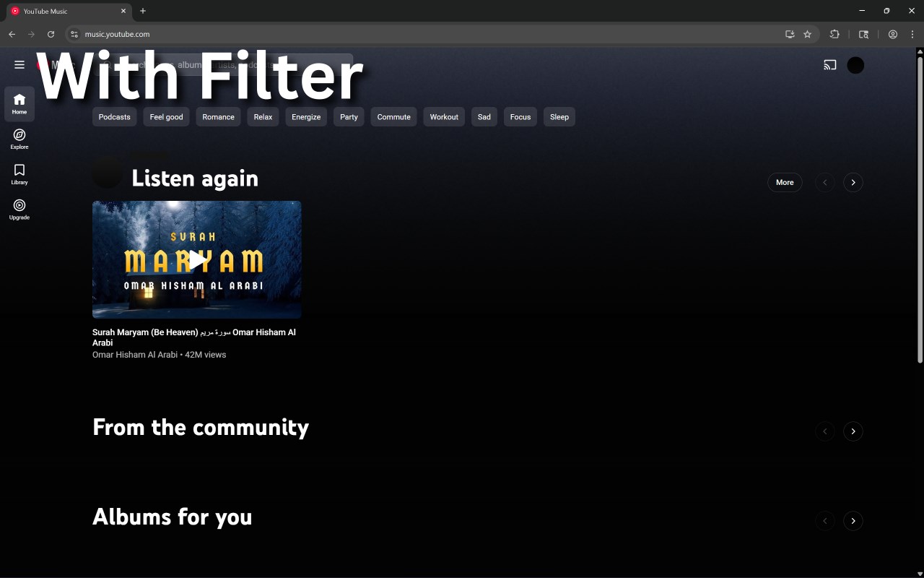This screenshot has height=578, width=924.
Task: Select the Romance filter chip
Action: click(218, 117)
